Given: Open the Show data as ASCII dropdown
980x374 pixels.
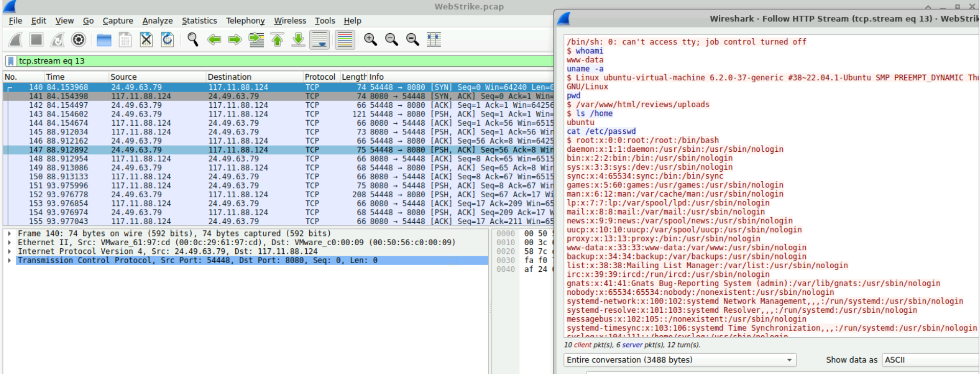Looking at the screenshot, I should [x=930, y=360].
